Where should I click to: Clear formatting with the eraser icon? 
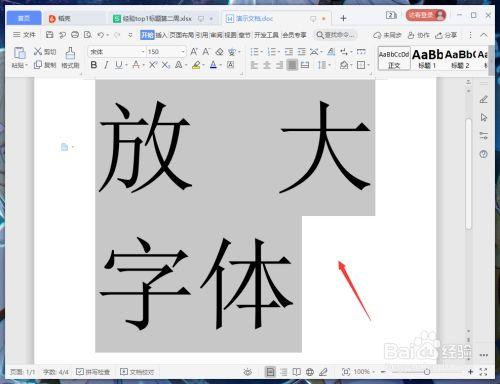pyautogui.click(x=219, y=51)
